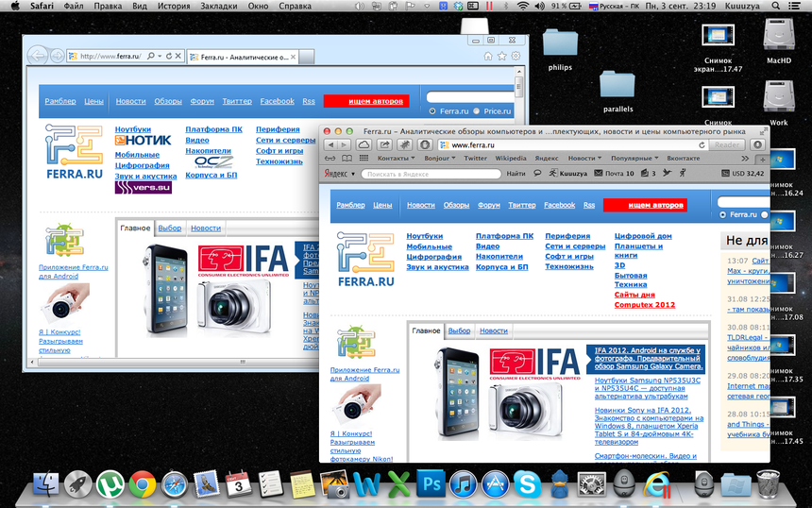Click Internet Explorer's Home icon

tap(488, 56)
